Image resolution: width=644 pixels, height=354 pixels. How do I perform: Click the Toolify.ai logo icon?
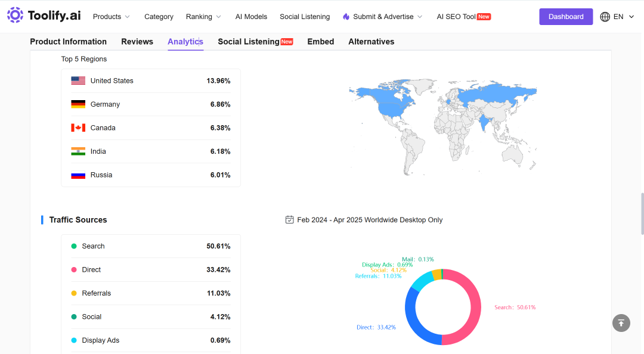[x=15, y=15]
